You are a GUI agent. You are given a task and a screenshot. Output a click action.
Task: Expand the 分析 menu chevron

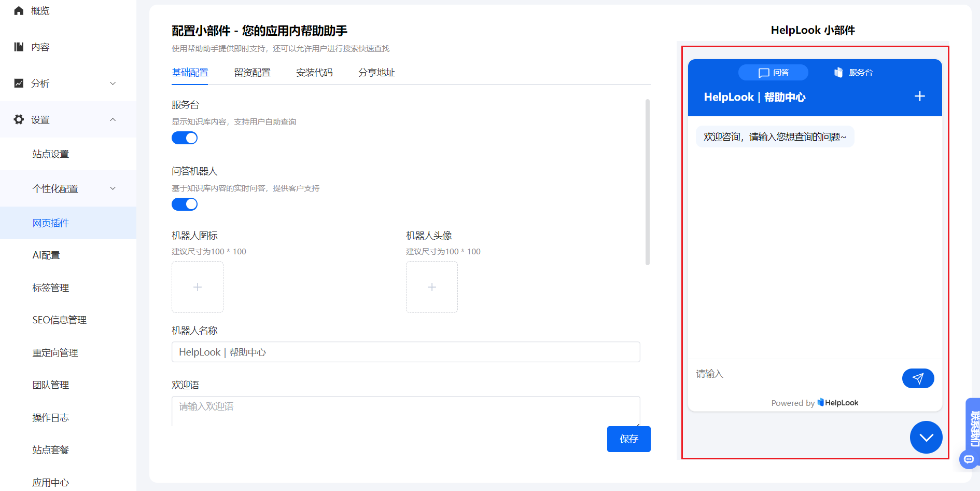tap(113, 84)
